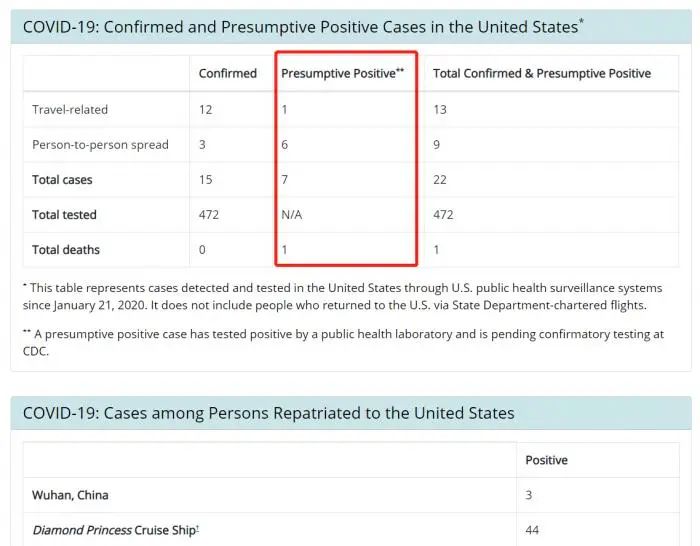Click the Wuhan, China row
The image size is (700, 546).
point(70,495)
